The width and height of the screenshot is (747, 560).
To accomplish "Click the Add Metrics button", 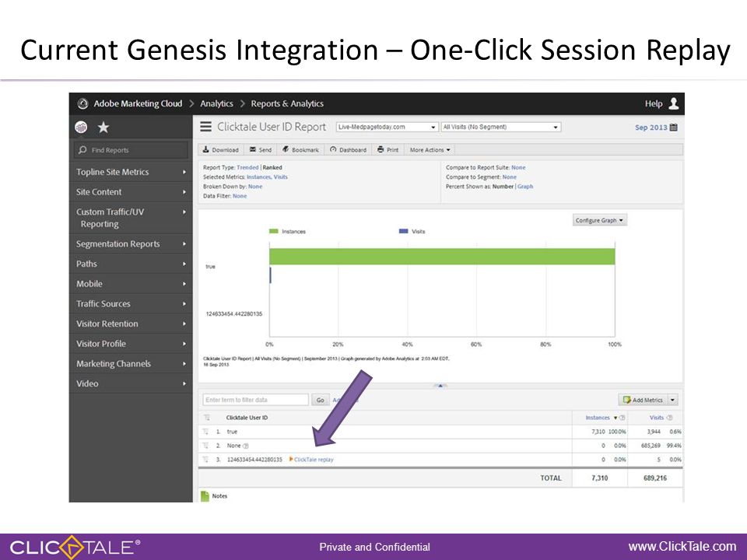I will click(643, 400).
